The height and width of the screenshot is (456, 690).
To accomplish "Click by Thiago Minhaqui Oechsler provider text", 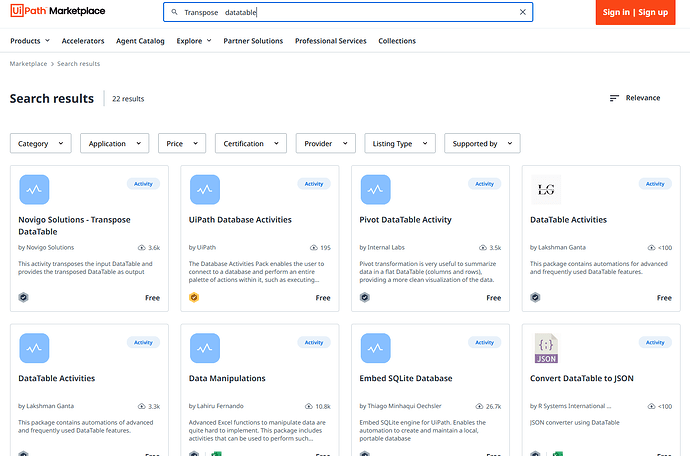I will coord(400,406).
